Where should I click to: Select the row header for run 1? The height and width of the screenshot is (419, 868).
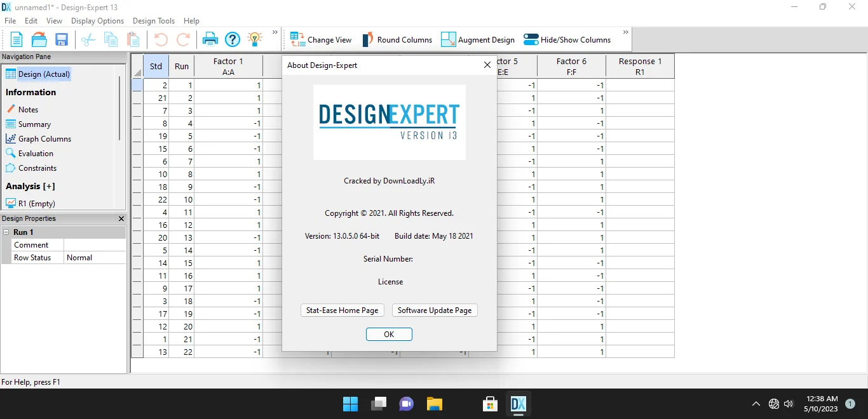point(137,85)
